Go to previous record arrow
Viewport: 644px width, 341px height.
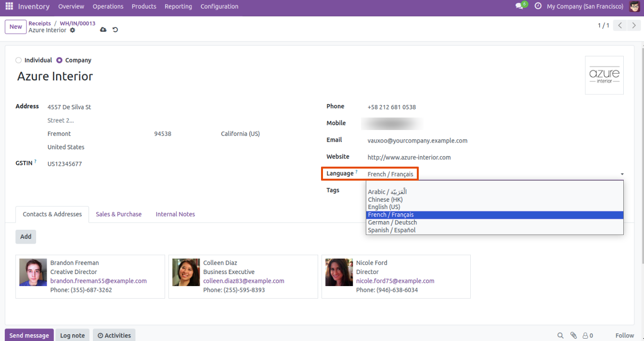pos(620,26)
